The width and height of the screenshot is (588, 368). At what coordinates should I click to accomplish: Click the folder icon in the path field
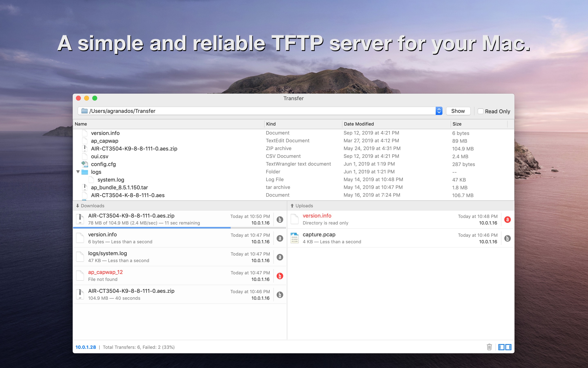(84, 111)
